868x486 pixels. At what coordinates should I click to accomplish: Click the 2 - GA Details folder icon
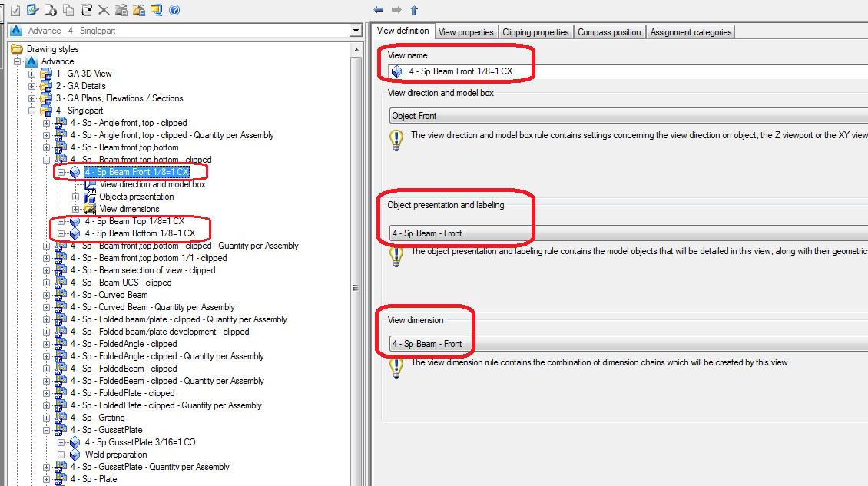[x=46, y=86]
